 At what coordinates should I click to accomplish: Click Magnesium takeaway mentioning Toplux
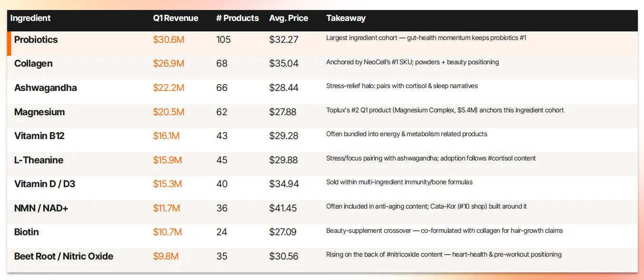point(445,110)
